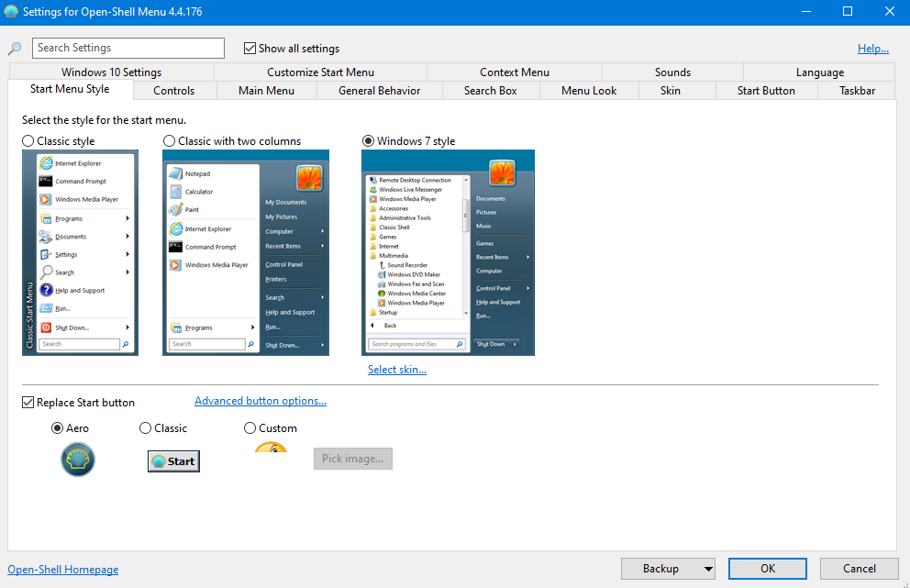The image size is (910, 588).
Task: Open the Customize Start Menu tab
Action: 320,72
